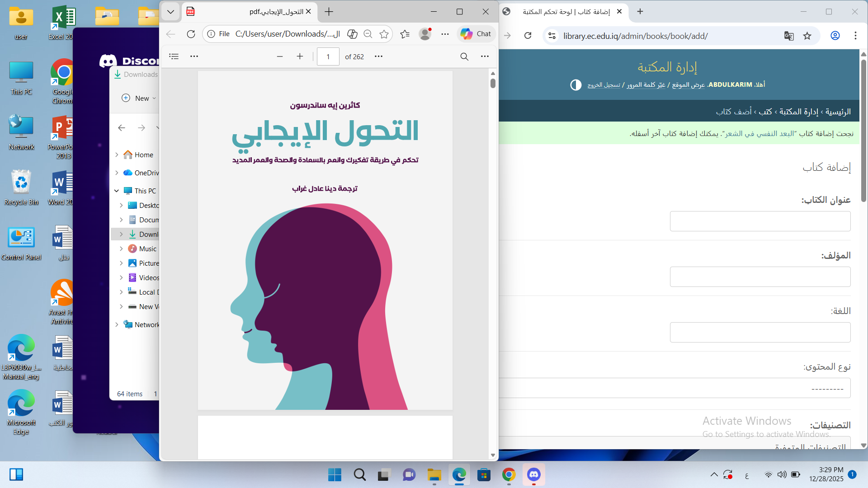Viewport: 868px width, 488px height.
Task: Open the Edge profile avatar
Action: (x=425, y=34)
